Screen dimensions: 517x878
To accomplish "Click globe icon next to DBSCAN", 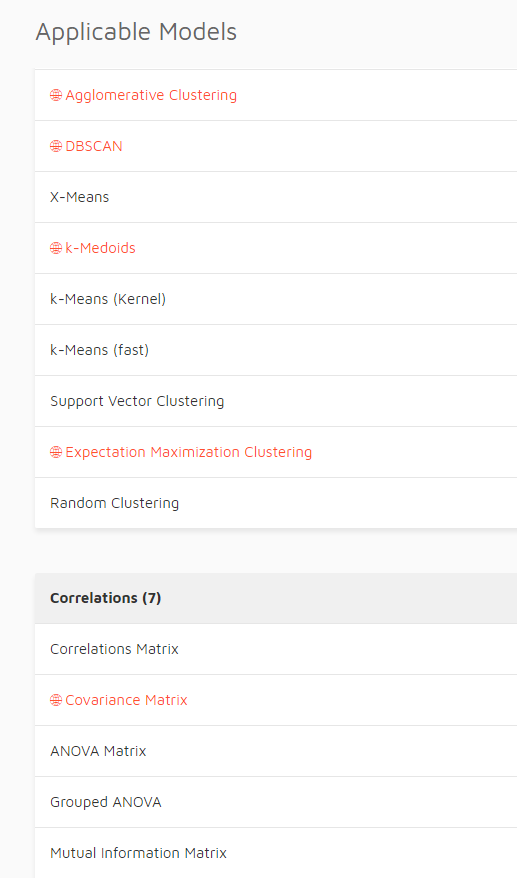I will (56, 146).
